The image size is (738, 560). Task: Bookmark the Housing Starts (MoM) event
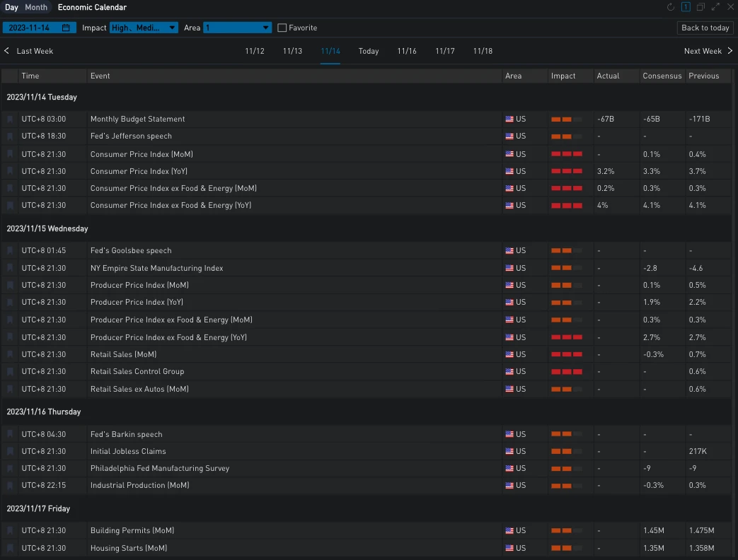pyautogui.click(x=10, y=549)
